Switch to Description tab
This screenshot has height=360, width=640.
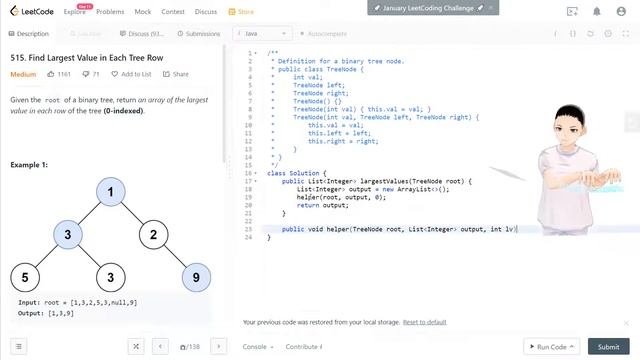29,33
